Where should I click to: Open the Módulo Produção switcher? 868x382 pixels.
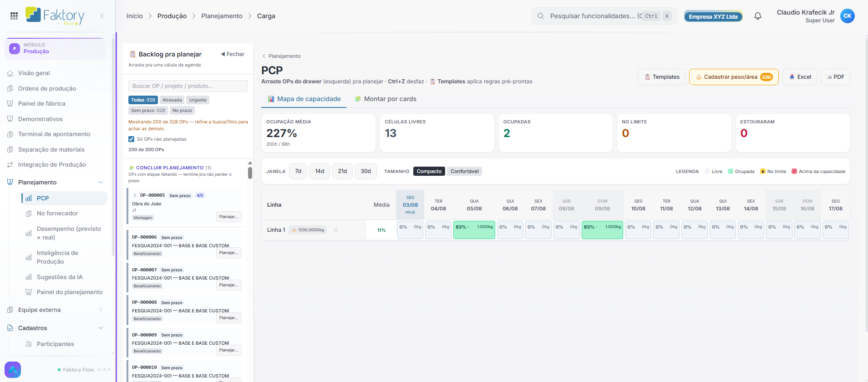point(55,49)
